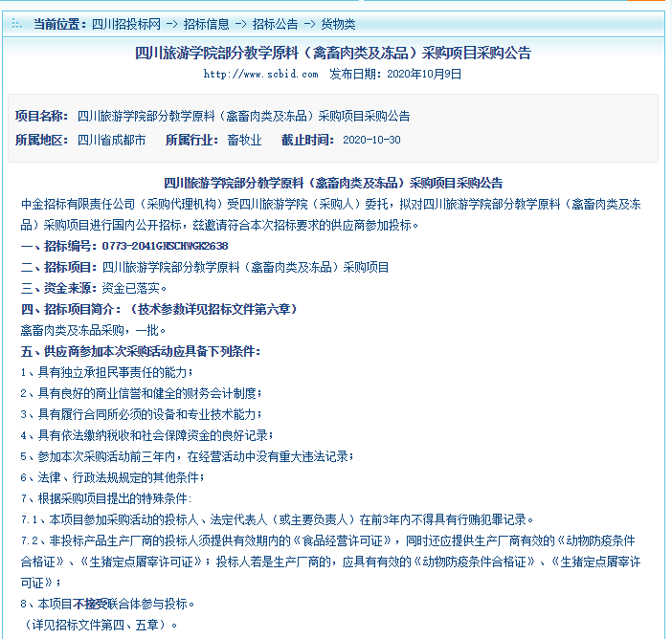
Task: Click the 所属地区 label
Action: tap(41, 140)
